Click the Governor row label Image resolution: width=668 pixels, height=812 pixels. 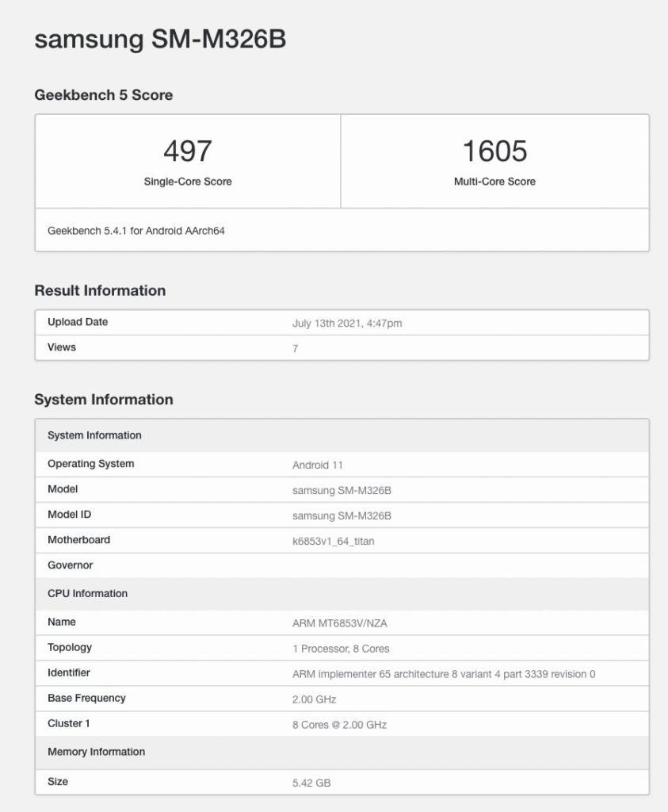(x=70, y=565)
